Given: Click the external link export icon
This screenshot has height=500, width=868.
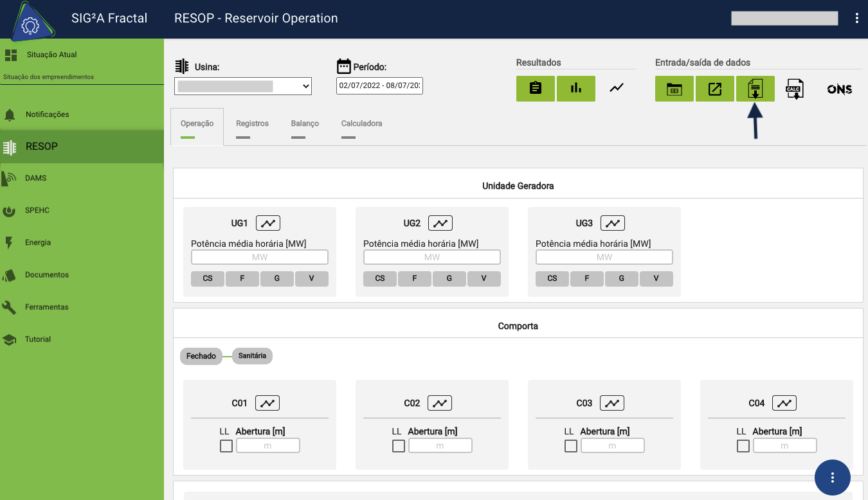Looking at the screenshot, I should click(714, 89).
